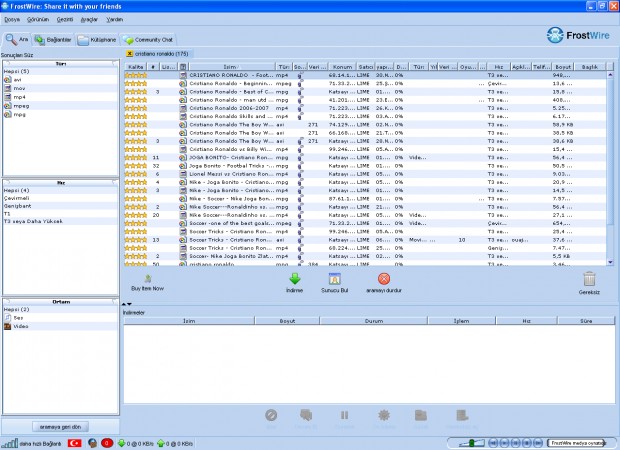This screenshot has width=620, height=450.
Task: Click the Video film icon in Ortam list
Action: [8, 326]
